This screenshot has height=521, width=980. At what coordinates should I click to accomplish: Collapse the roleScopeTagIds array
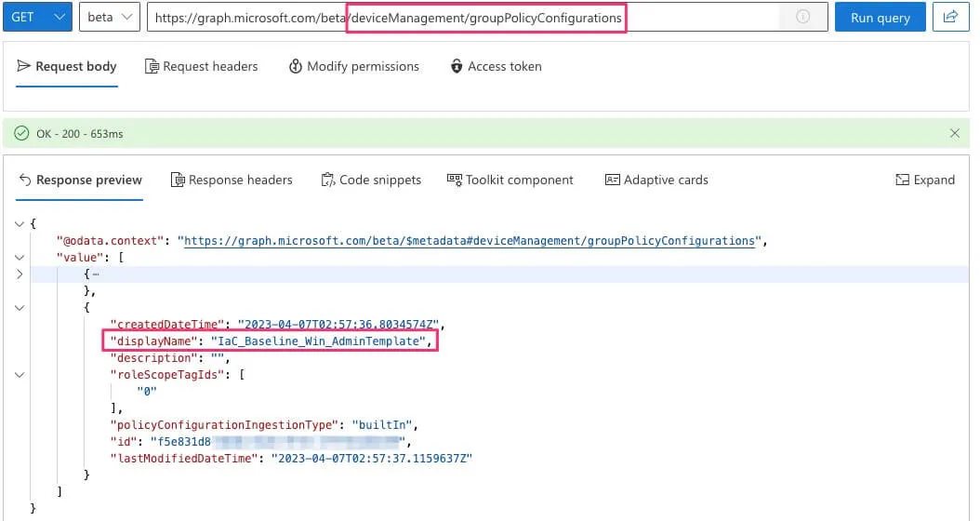[20, 374]
